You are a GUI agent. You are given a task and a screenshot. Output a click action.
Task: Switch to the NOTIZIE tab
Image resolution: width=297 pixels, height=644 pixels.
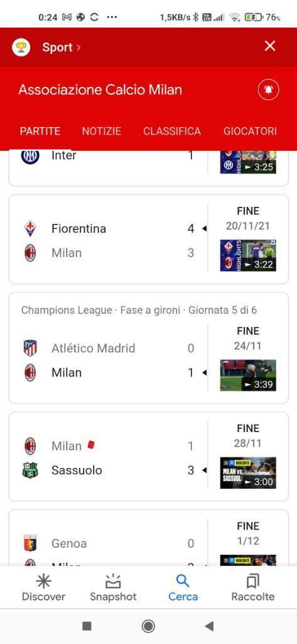pyautogui.click(x=101, y=131)
